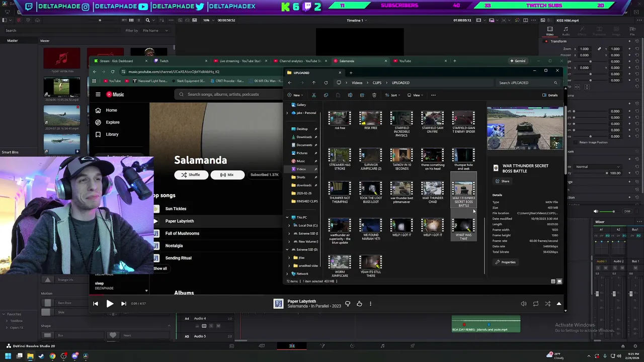Viewport: 644px width, 362px height.
Task: Like the song Paper Labyrinth
Action: (x=359, y=304)
